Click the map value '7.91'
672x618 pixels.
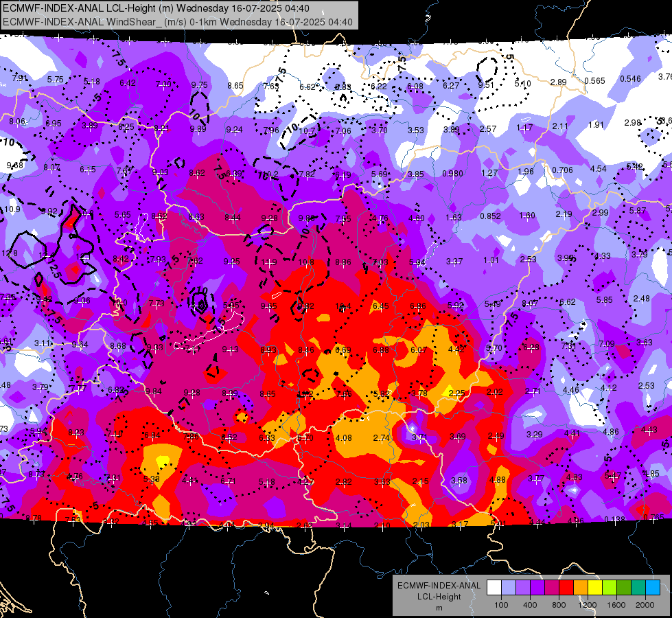20,78
